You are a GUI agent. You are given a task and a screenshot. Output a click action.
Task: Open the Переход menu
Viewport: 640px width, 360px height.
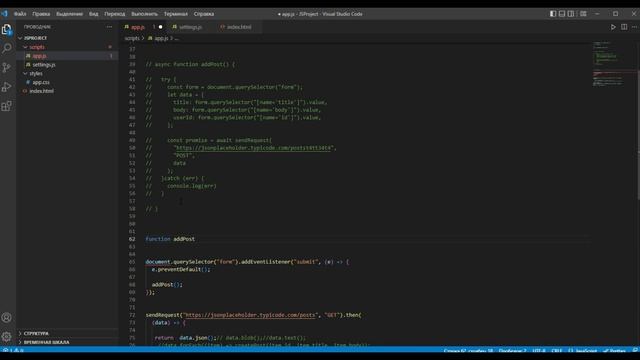tap(115, 14)
